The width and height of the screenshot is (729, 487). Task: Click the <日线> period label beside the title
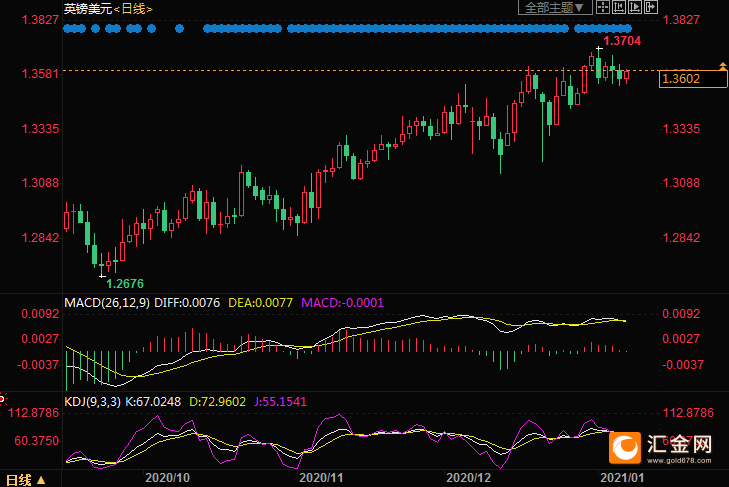(133, 9)
